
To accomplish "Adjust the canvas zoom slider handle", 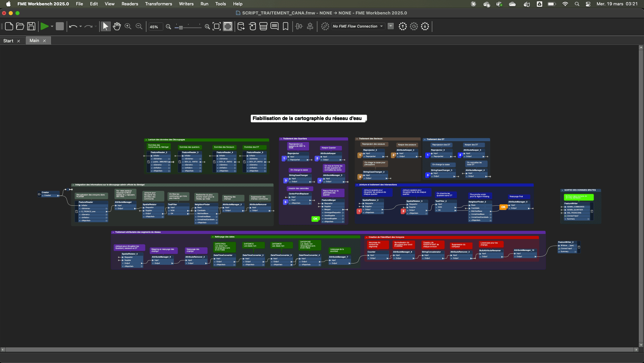I will pyautogui.click(x=181, y=27).
